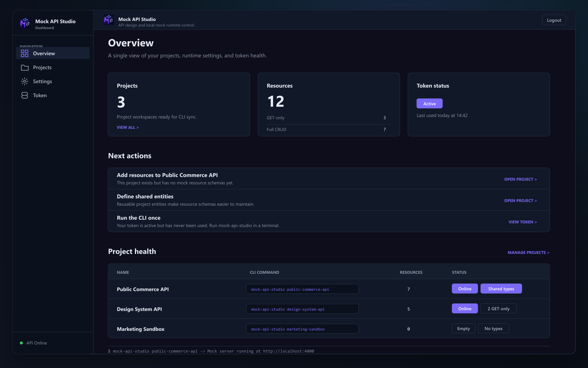Click the Resources count 12

(276, 102)
